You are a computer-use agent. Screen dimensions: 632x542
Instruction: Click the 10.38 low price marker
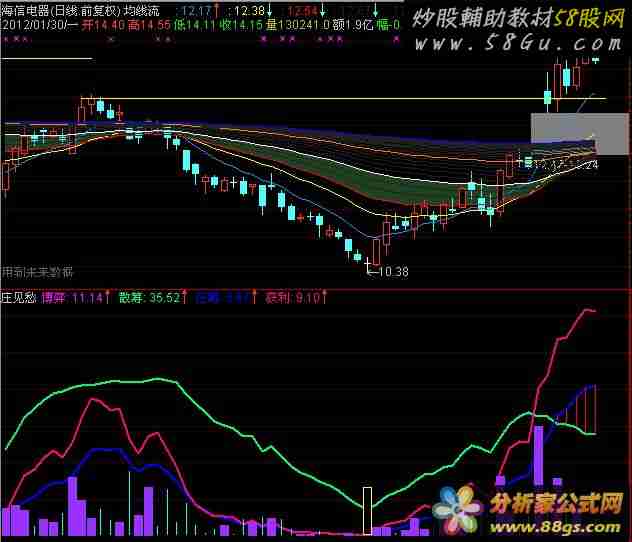coord(393,272)
